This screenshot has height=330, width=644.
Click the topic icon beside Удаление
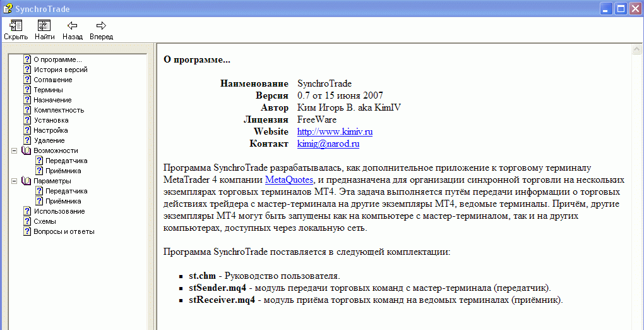[x=28, y=141]
